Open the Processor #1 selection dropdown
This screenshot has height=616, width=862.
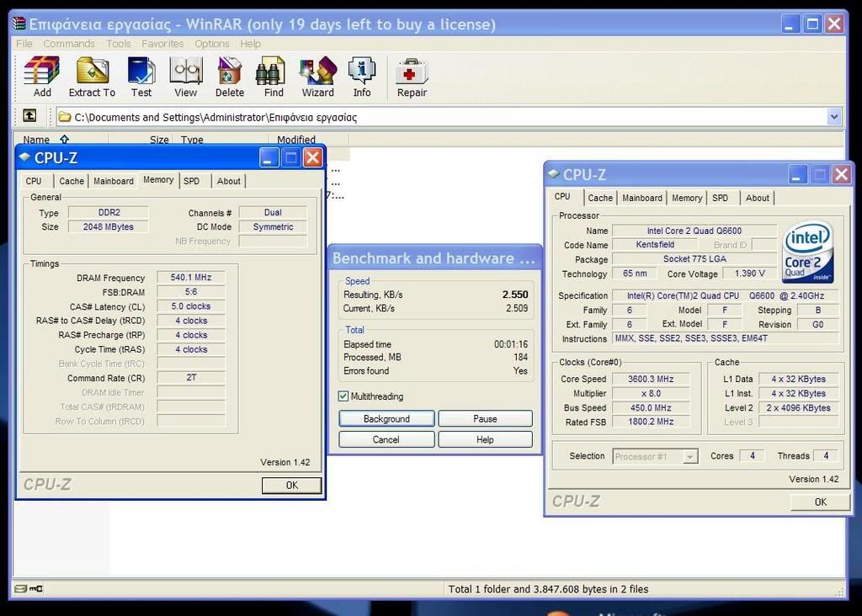point(655,456)
